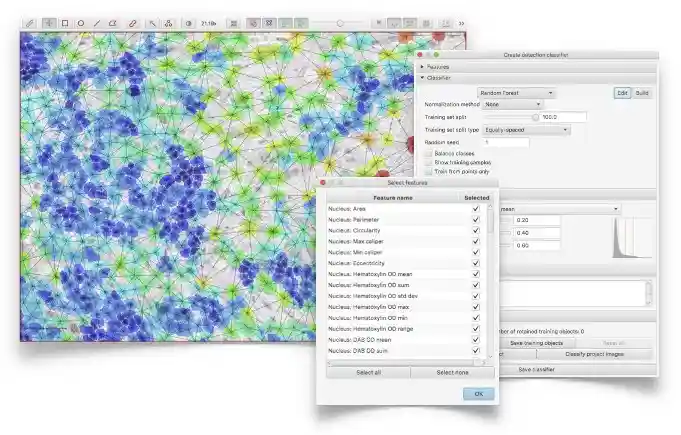Enable the Balance classes checkbox
This screenshot has height=435, width=681.
[x=428, y=153]
